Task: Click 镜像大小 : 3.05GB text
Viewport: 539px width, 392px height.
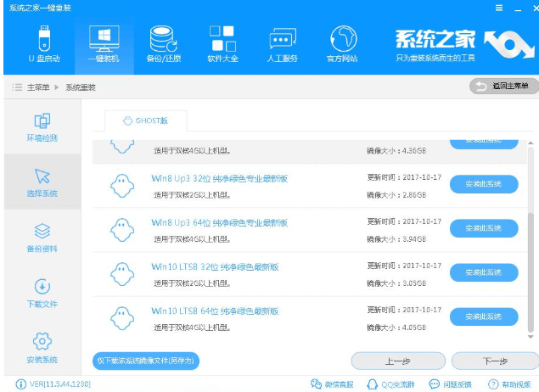Action: [x=396, y=283]
